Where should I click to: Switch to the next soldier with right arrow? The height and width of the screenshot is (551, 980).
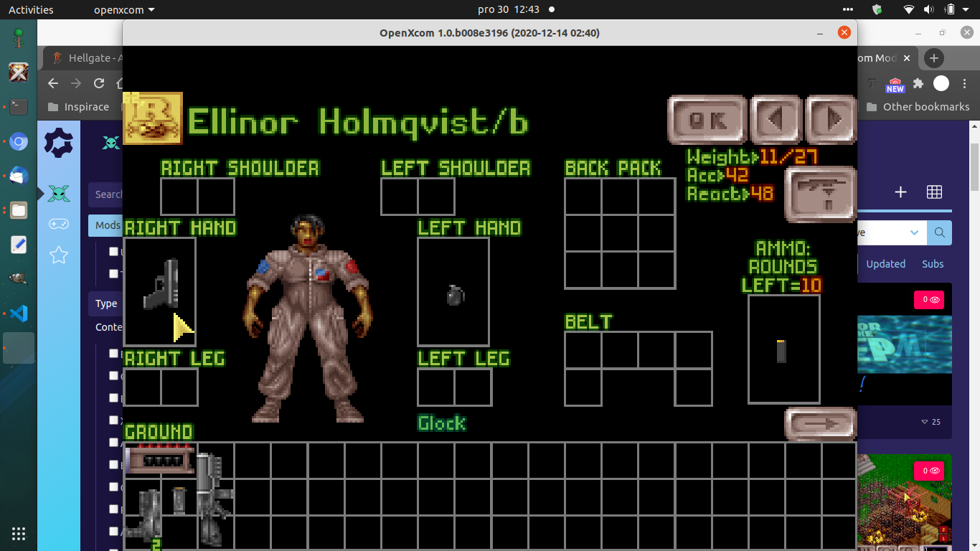click(831, 120)
